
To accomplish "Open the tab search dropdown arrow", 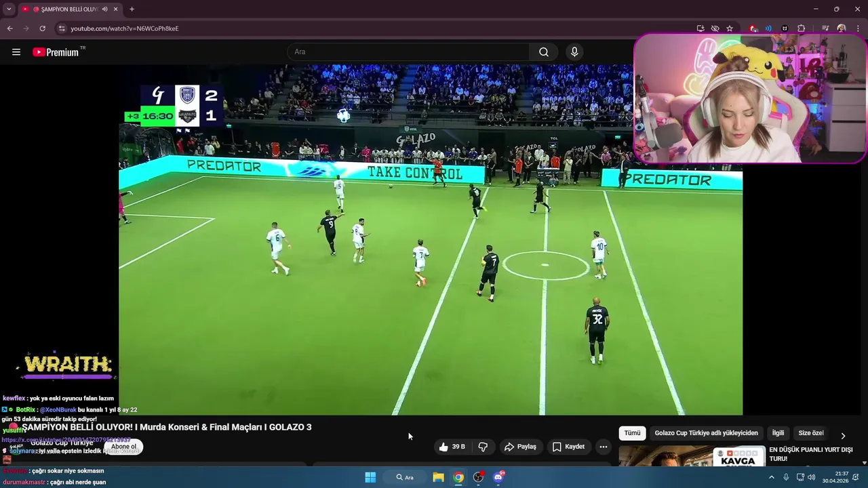I will point(9,9).
